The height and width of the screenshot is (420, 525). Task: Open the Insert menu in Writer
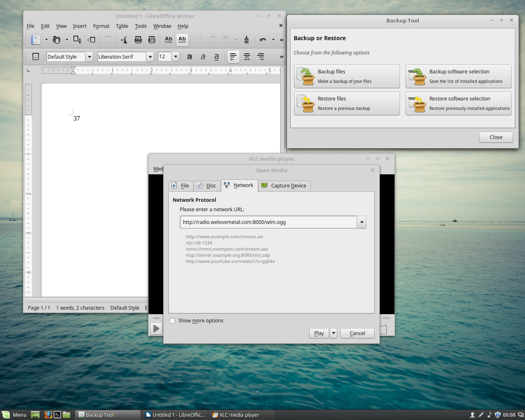80,26
